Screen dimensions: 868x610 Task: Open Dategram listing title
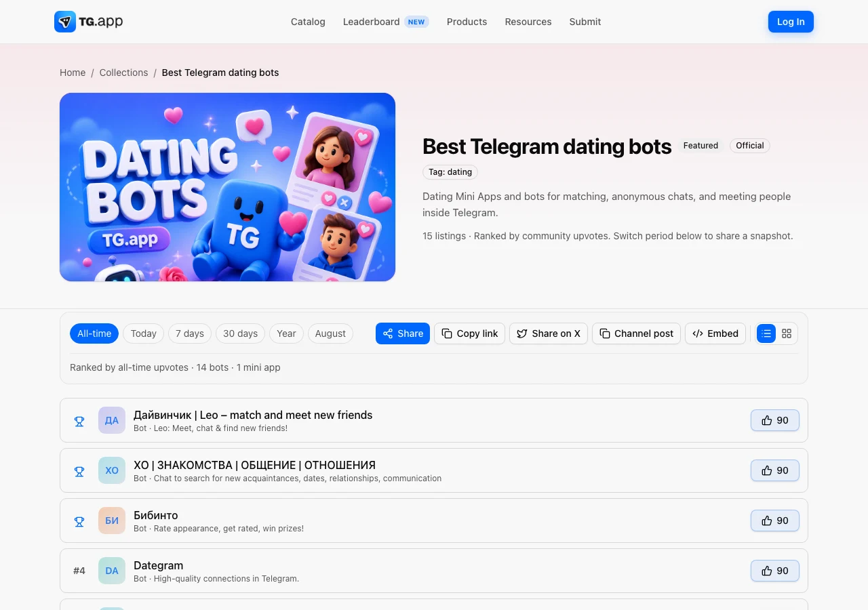pyautogui.click(x=158, y=565)
